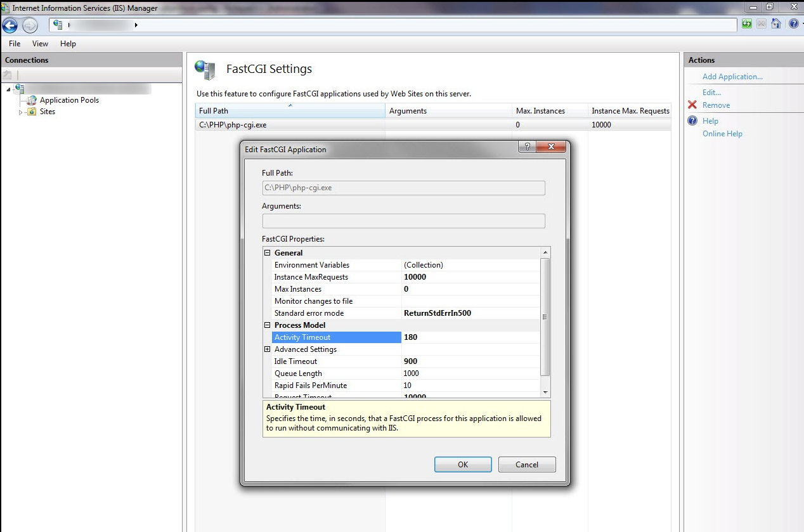Click the blue Help icon in Actions pane
Screen dimensions: 804x532
pyautogui.click(x=692, y=121)
